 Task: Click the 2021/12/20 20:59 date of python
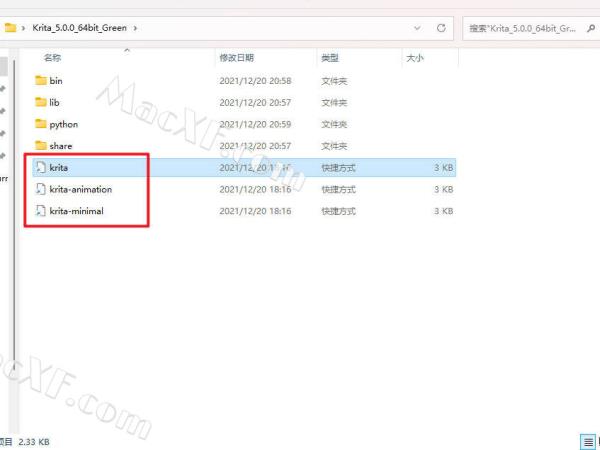(x=255, y=124)
